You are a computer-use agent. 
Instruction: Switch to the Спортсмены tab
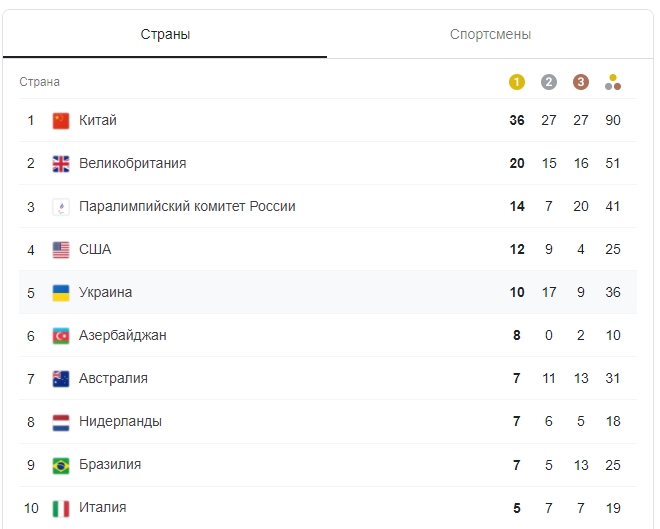[490, 35]
